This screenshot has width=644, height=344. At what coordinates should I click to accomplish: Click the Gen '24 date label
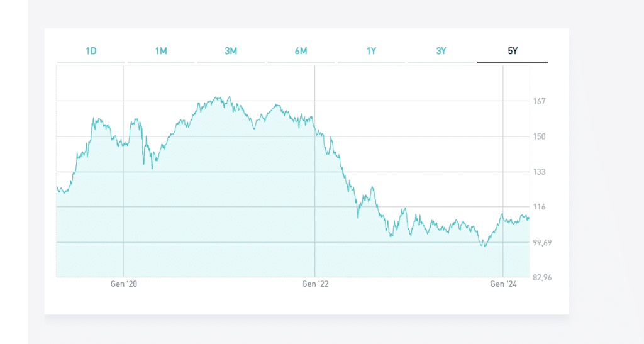pyautogui.click(x=503, y=284)
